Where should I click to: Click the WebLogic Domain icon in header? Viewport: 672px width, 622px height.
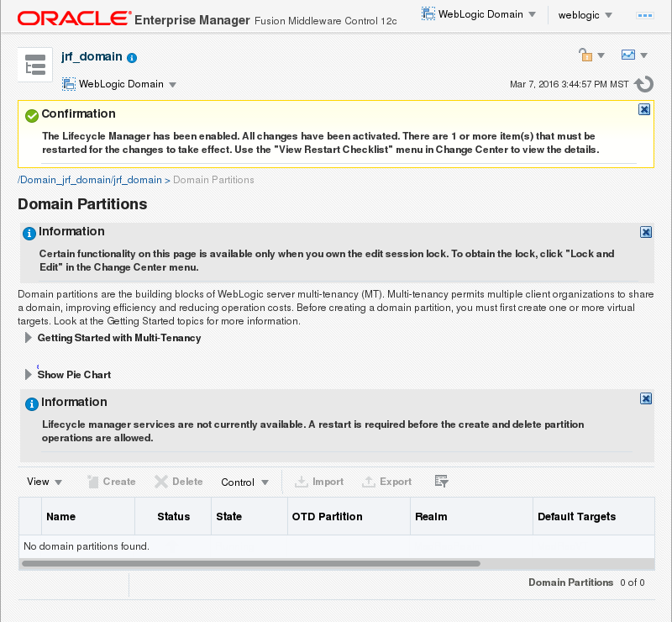[x=428, y=13]
